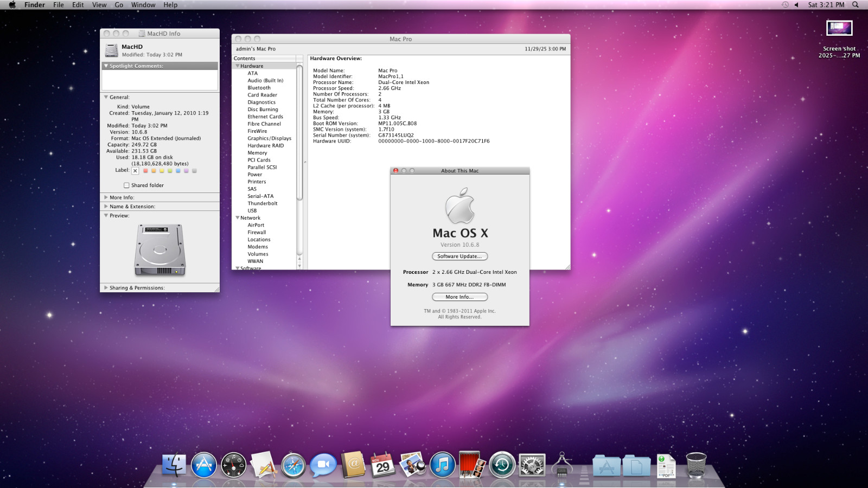
Task: Select the no-label X option
Action: 135,171
